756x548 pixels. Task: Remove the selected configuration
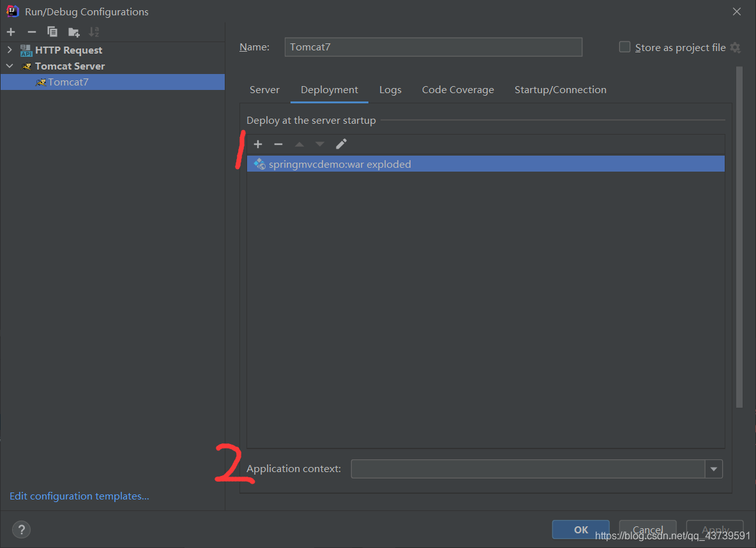[31, 31]
